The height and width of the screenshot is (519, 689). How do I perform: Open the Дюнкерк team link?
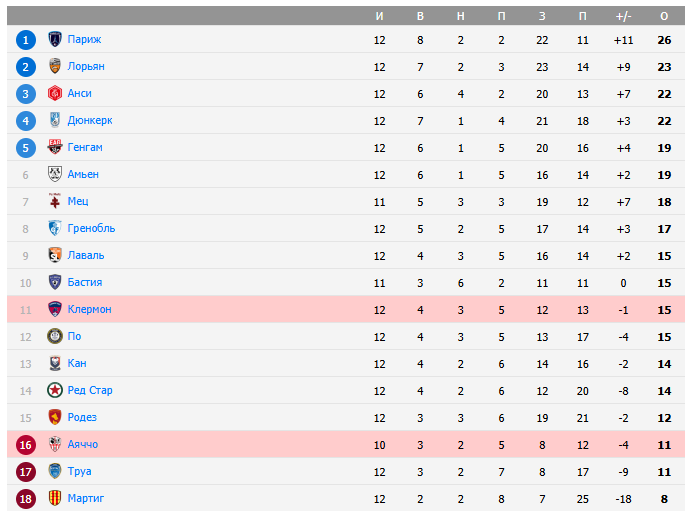(x=90, y=120)
